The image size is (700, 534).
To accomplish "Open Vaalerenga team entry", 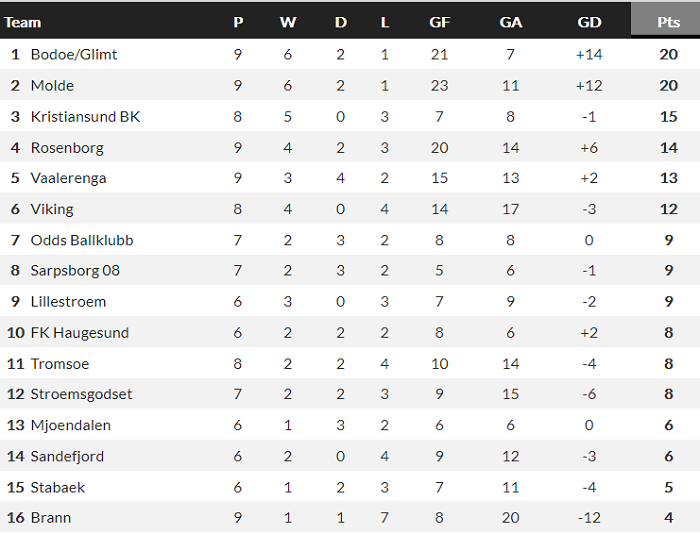I will coord(68,178).
